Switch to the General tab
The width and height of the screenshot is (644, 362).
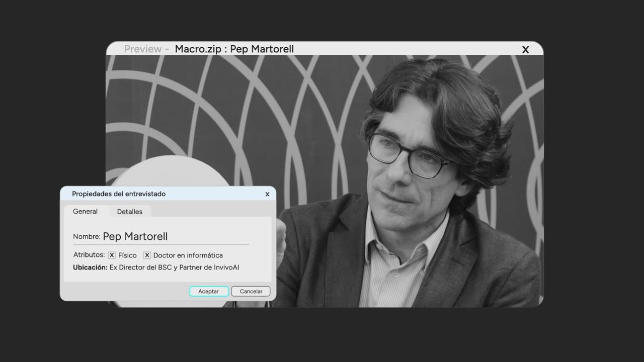(x=86, y=212)
